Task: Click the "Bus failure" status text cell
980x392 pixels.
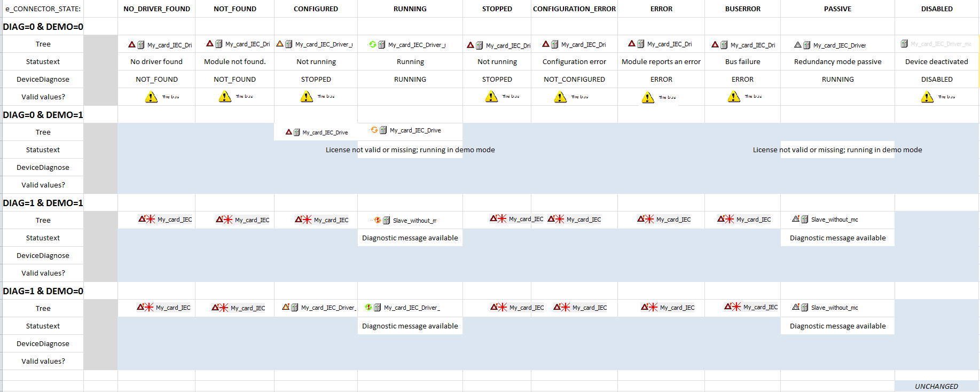Action: (x=742, y=62)
